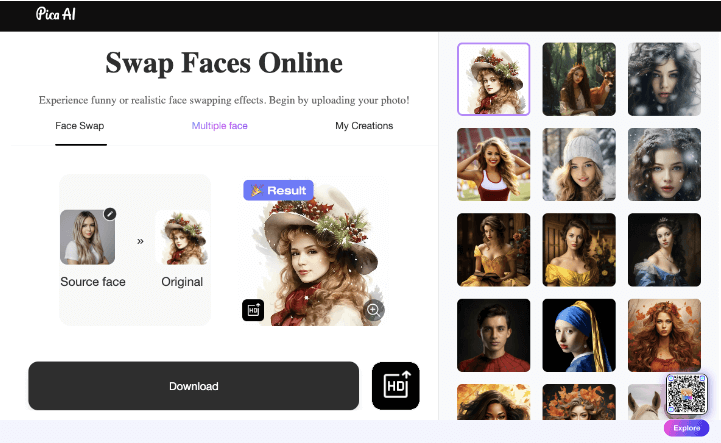Click the edit pencil on source face
The height and width of the screenshot is (443, 721).
coord(110,213)
